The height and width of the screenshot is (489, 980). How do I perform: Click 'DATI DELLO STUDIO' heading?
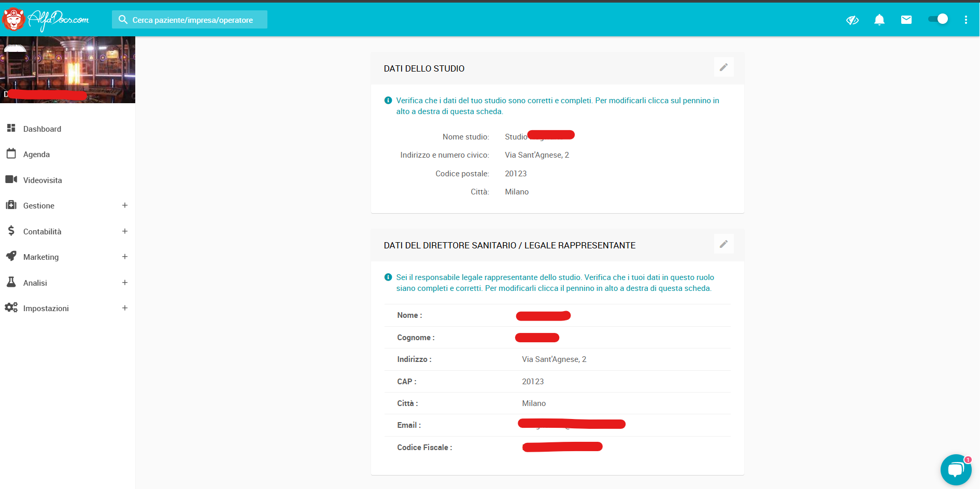424,68
